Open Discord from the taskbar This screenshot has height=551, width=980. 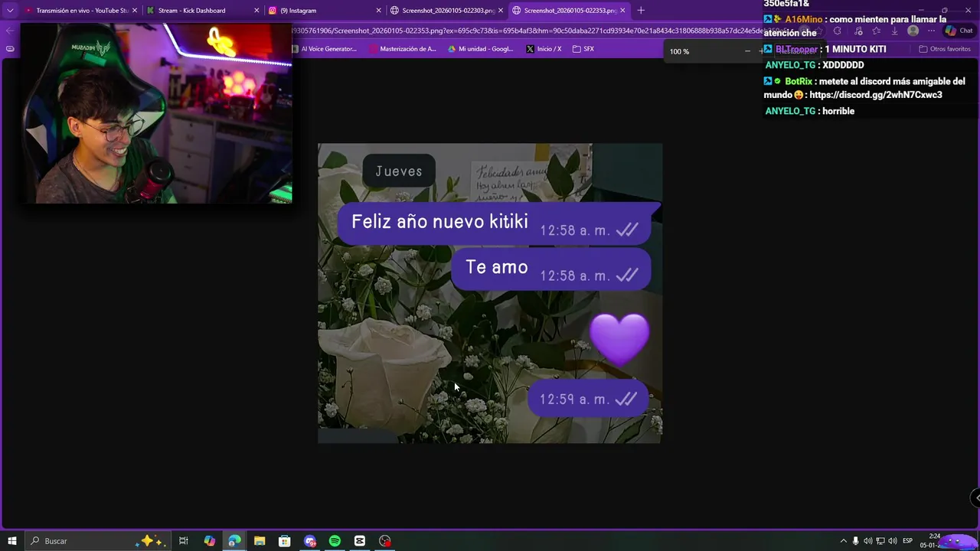coord(310,541)
